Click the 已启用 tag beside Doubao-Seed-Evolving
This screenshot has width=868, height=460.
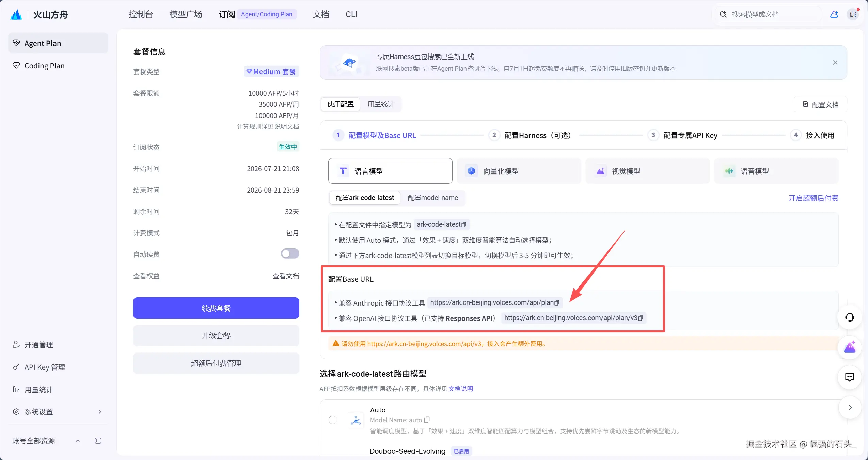461,451
